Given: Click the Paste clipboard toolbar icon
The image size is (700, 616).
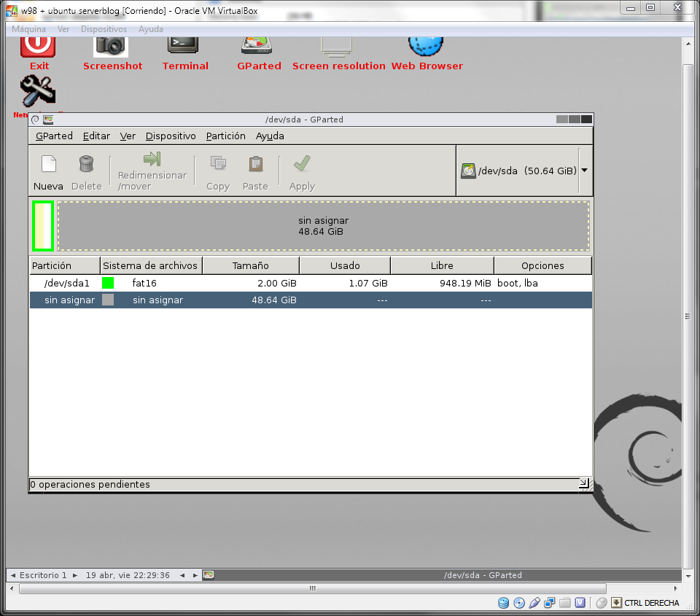Looking at the screenshot, I should (255, 164).
